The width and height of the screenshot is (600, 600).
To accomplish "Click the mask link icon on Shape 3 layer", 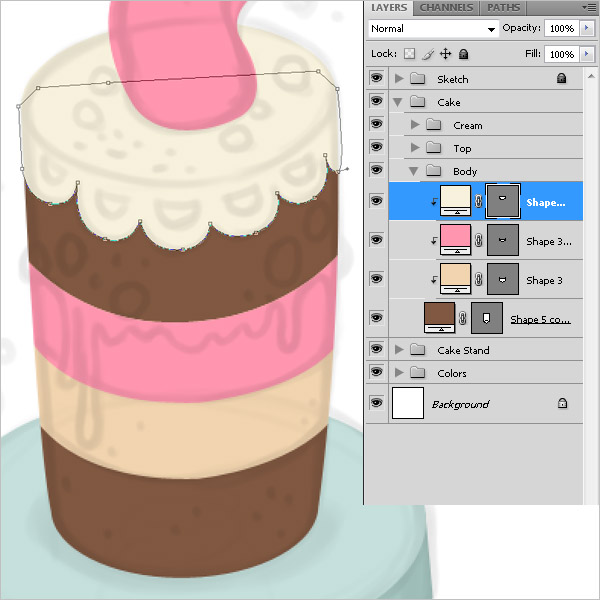I will tap(478, 279).
